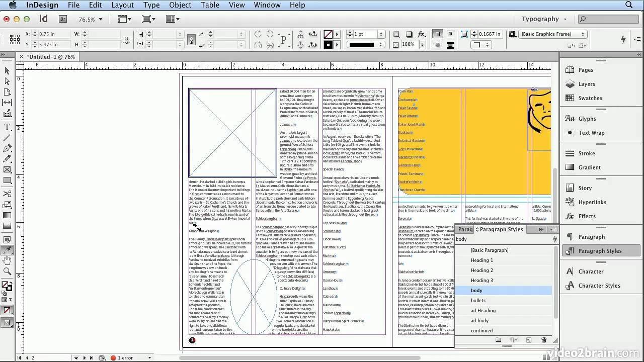Choose the Free Transform tool
Screen dimensions: 644x362
click(x=7, y=205)
